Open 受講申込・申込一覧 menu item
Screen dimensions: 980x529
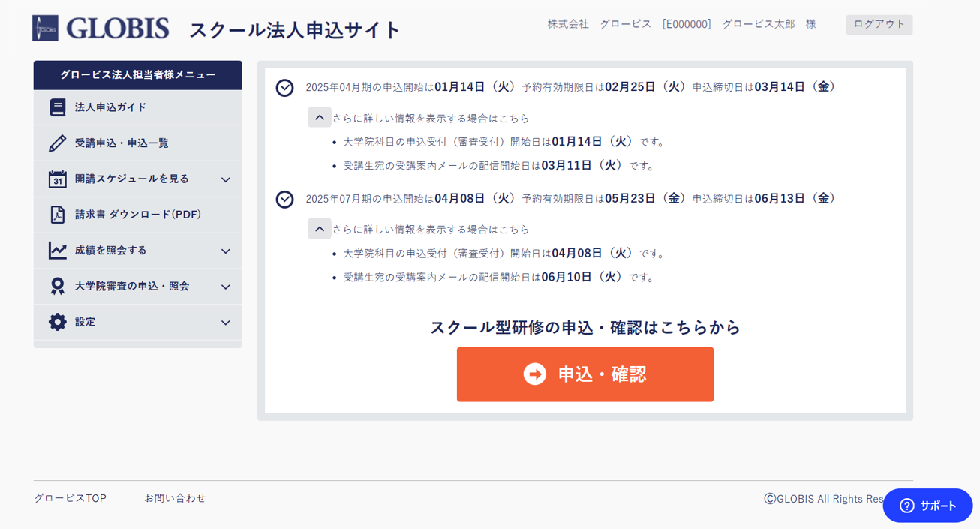[138, 143]
